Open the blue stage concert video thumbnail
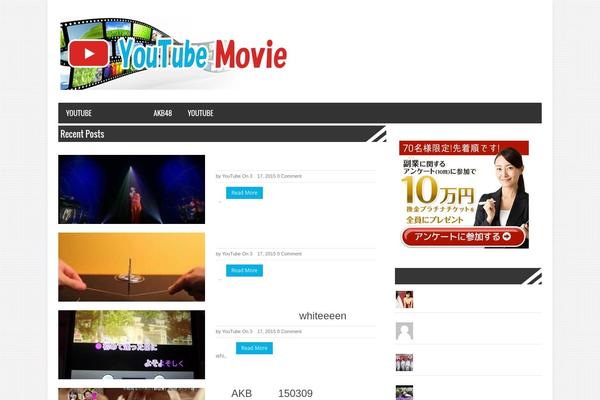The width and height of the screenshot is (600, 400). coord(131,189)
